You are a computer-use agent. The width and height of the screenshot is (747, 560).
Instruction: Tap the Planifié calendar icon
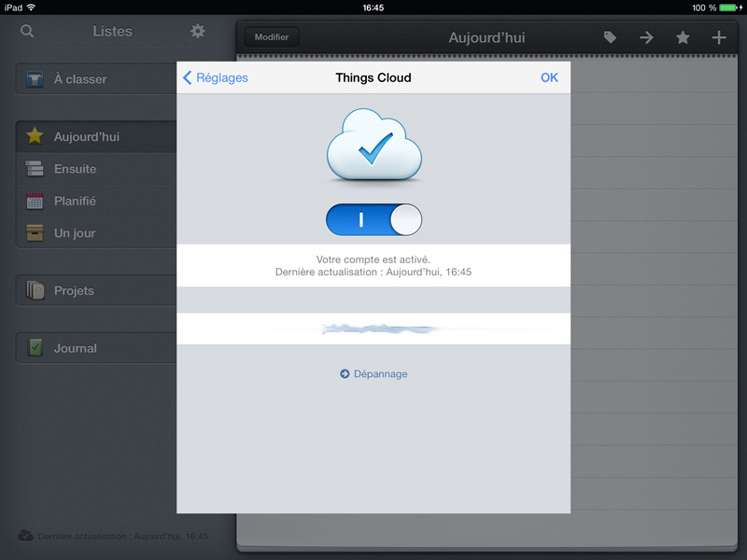click(x=35, y=201)
